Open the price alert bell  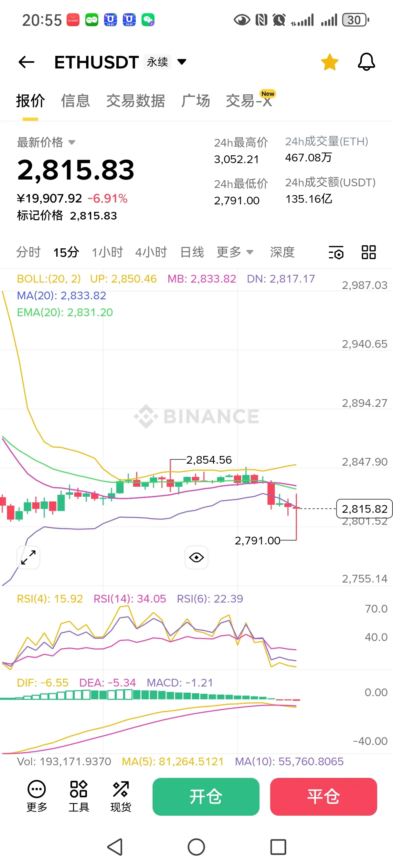(x=366, y=62)
